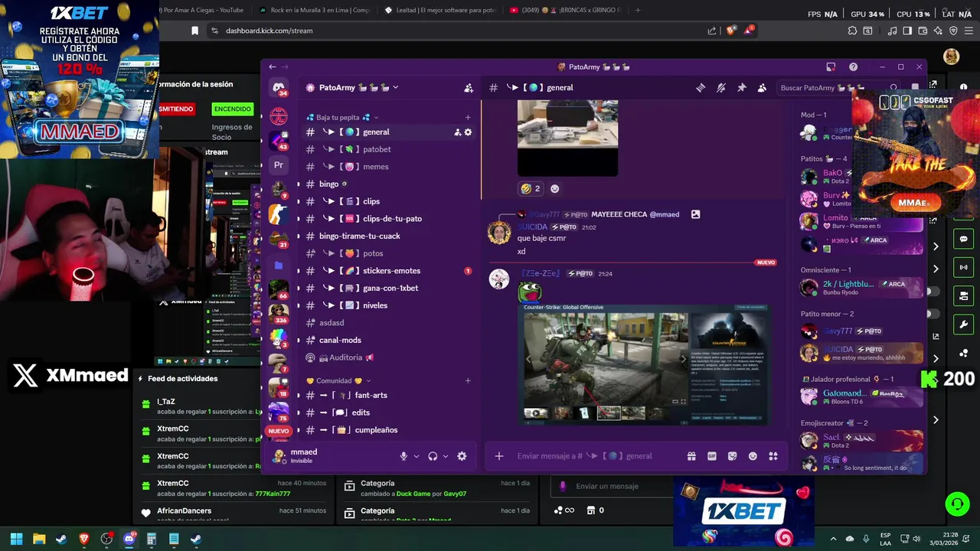Open Gavy777 user in member list
Image resolution: width=980 pixels, height=551 pixels.
click(861, 331)
